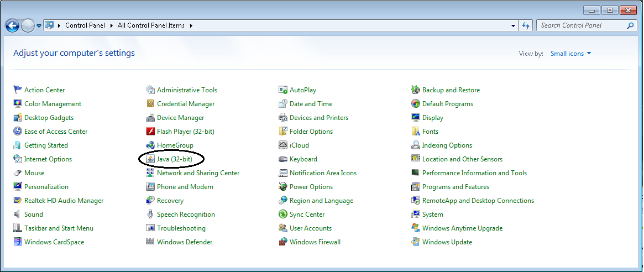Click the Network and Sharing Center icon

point(150,173)
